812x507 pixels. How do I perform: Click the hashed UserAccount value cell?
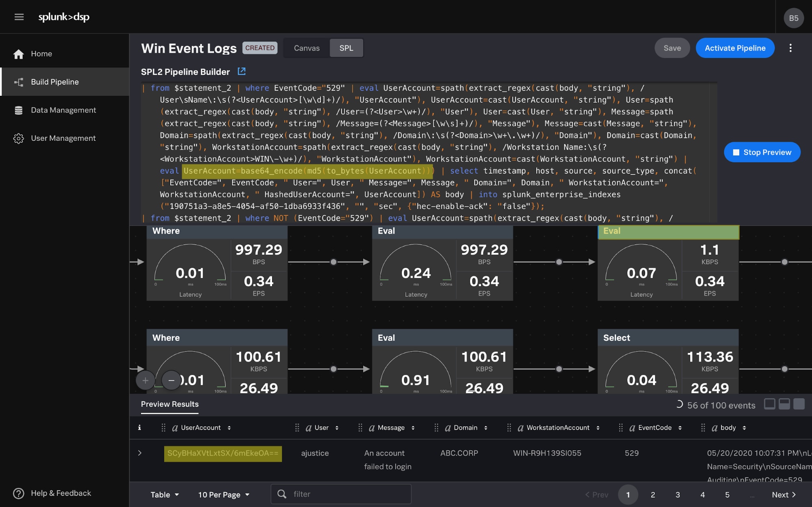(223, 453)
